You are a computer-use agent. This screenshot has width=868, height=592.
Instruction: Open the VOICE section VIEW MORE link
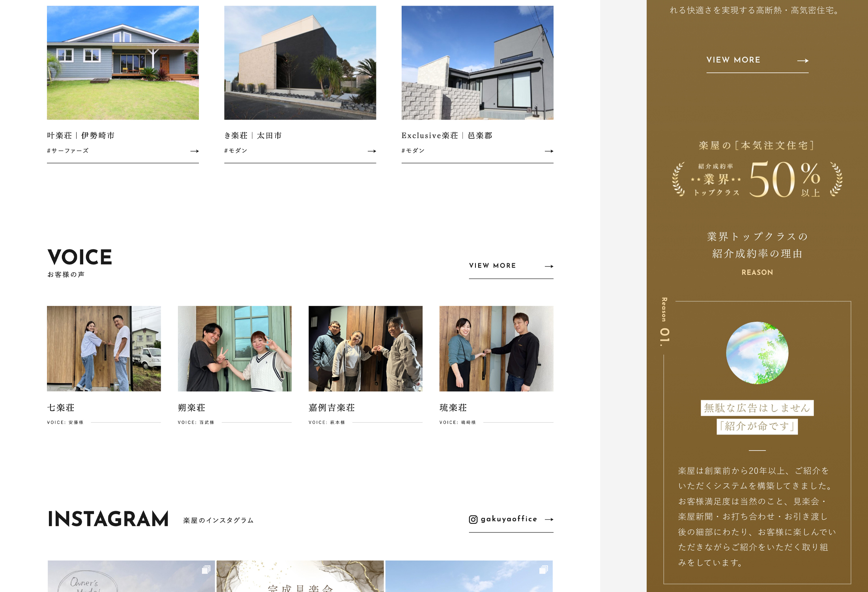pyautogui.click(x=492, y=266)
